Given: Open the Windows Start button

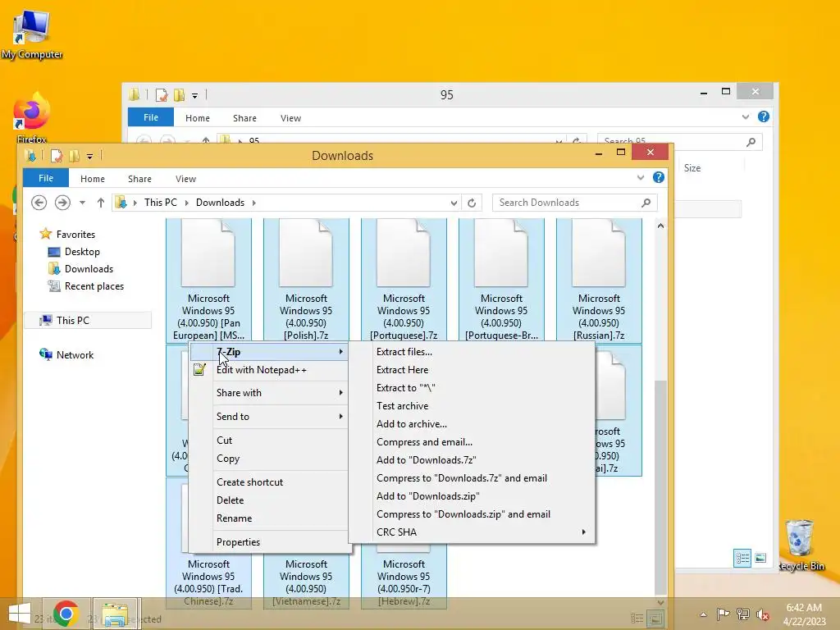Looking at the screenshot, I should click(20, 614).
